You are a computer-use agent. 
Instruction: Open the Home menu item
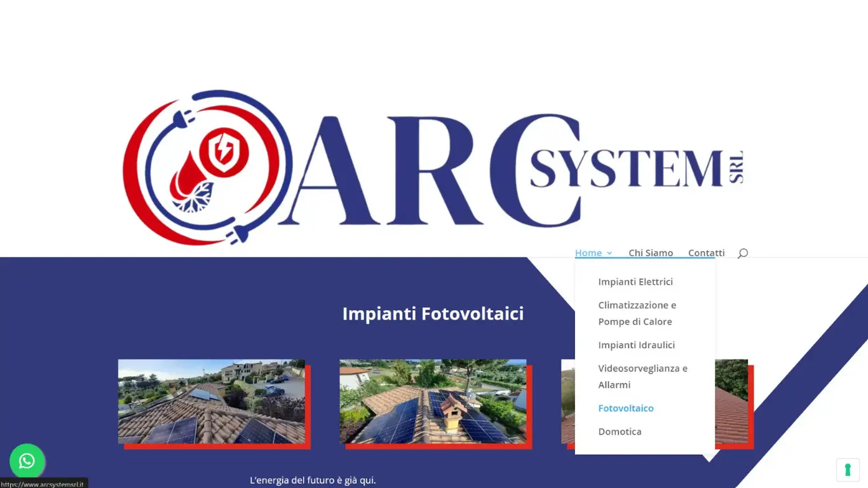coord(588,253)
